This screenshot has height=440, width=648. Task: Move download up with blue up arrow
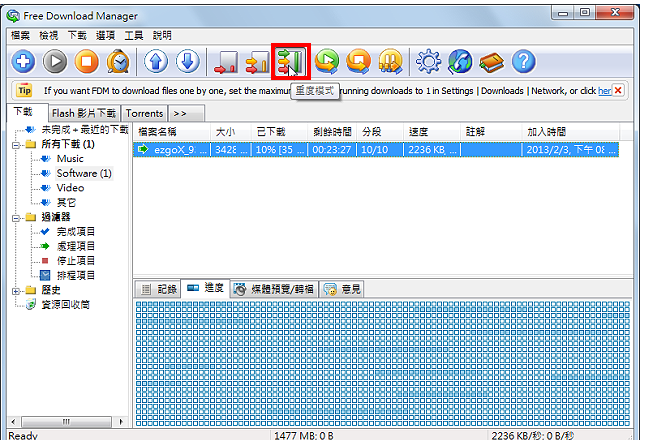point(156,62)
